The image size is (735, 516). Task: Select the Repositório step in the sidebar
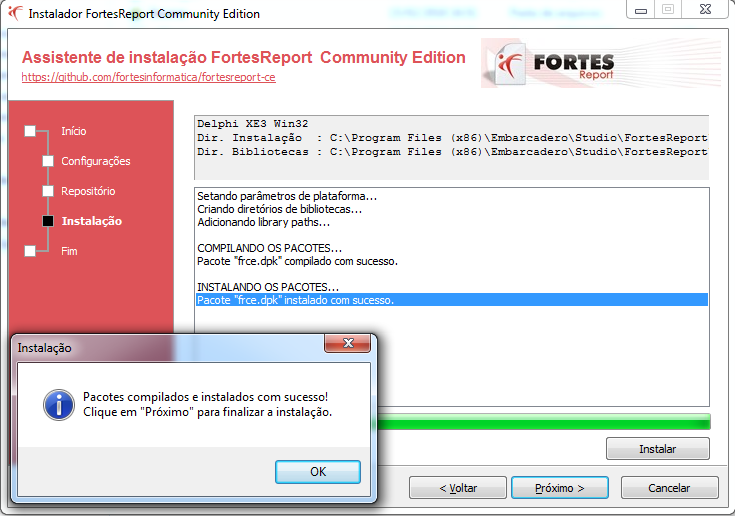pyautogui.click(x=88, y=191)
